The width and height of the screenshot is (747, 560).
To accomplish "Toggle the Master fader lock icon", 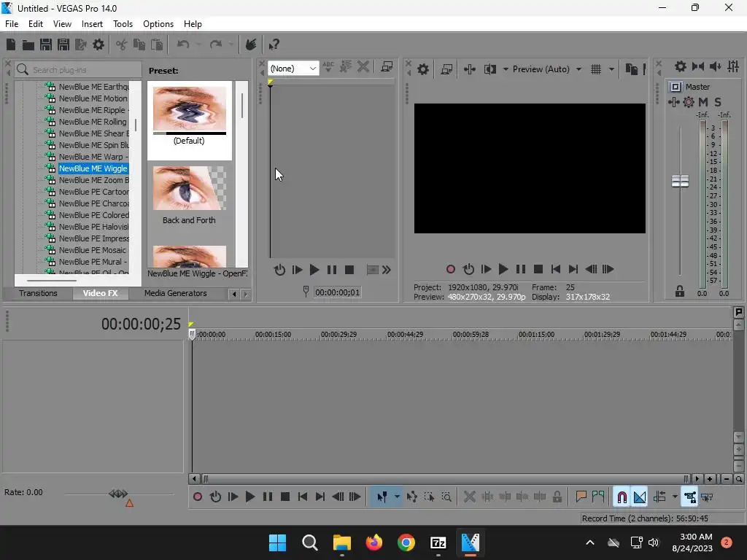I will tap(680, 291).
